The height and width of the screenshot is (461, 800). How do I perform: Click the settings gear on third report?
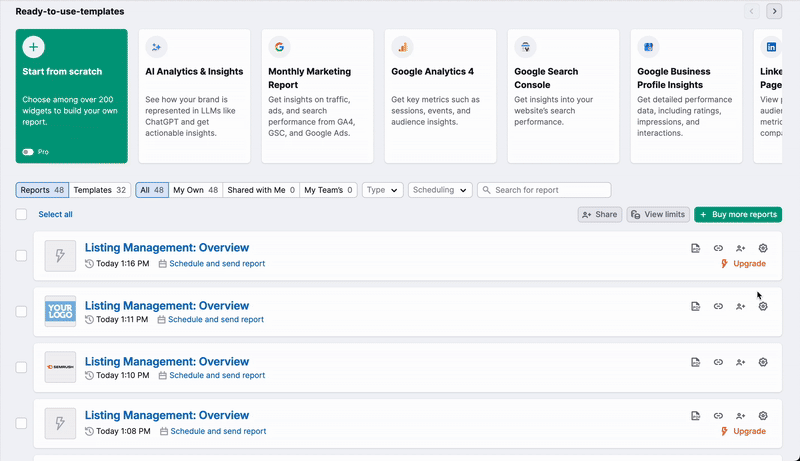point(763,362)
